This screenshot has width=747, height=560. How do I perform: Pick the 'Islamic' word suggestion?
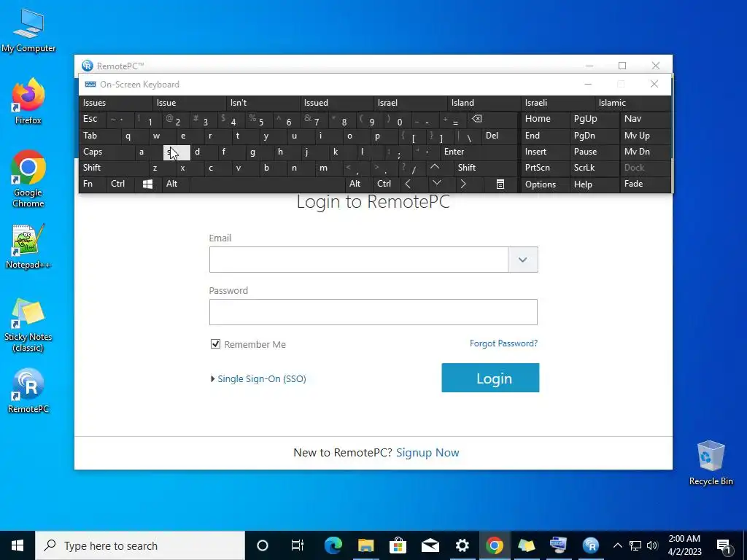pyautogui.click(x=632, y=103)
